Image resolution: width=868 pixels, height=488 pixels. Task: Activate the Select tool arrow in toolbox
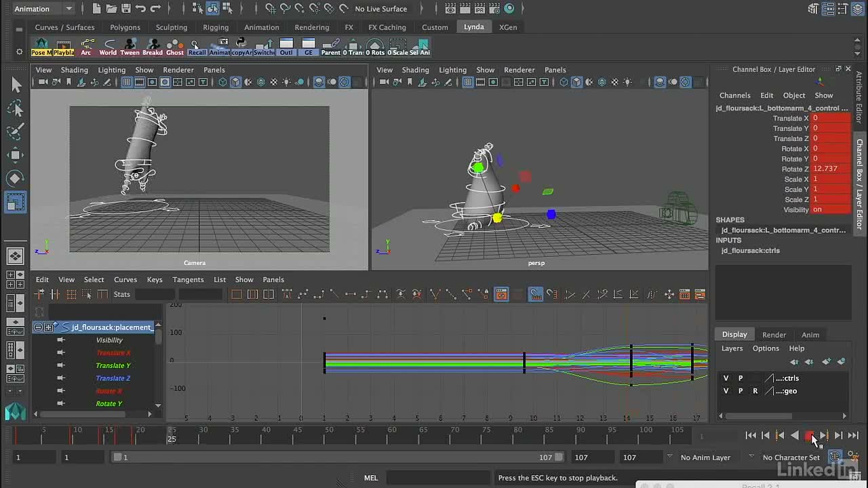(16, 85)
